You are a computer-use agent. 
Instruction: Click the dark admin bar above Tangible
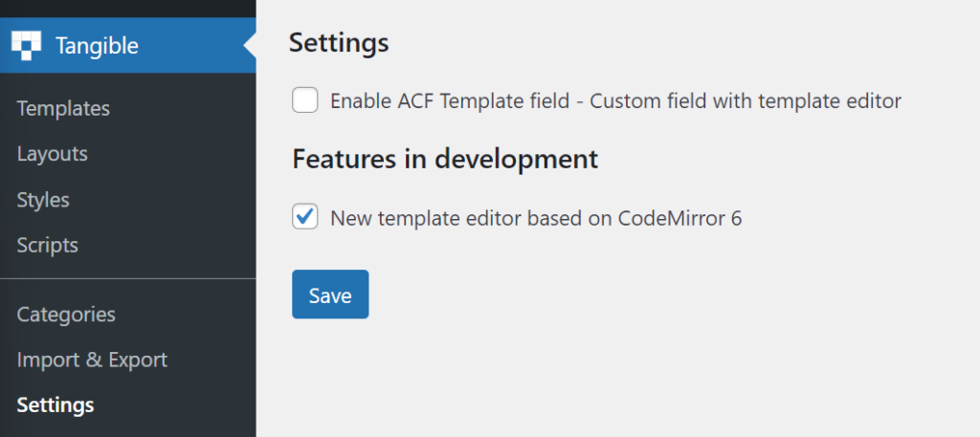coord(128,9)
